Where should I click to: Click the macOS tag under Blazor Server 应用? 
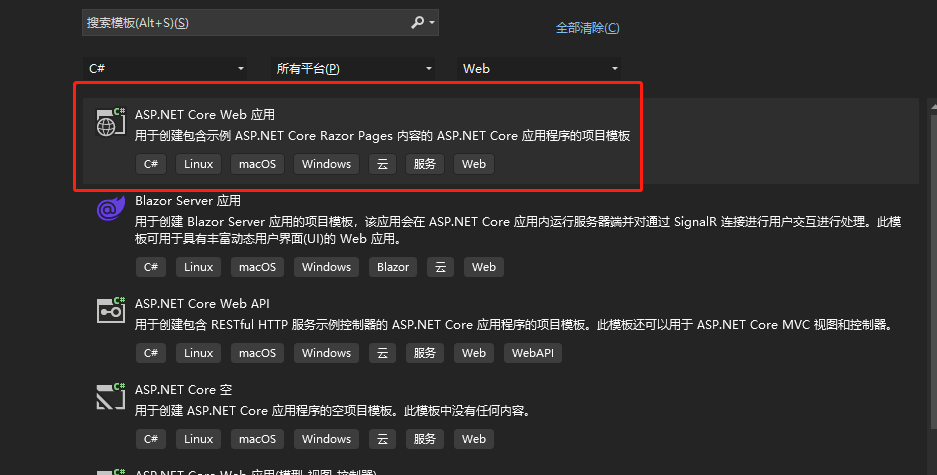tap(258, 267)
